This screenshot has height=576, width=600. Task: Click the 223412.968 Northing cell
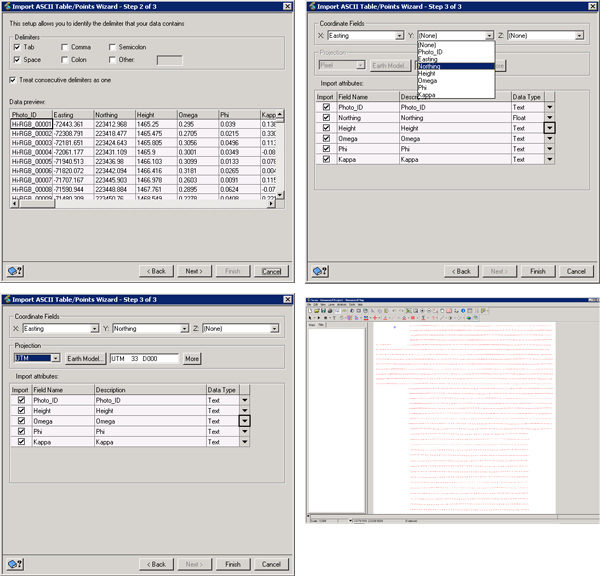114,124
